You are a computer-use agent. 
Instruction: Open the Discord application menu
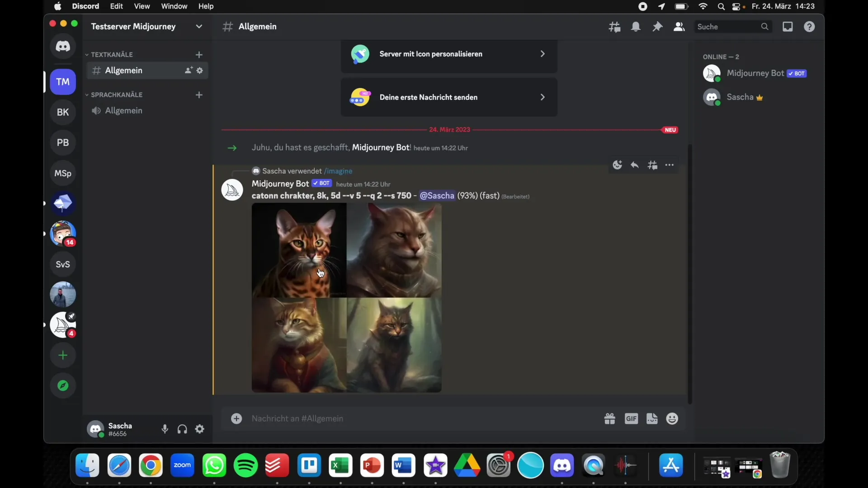click(x=85, y=6)
